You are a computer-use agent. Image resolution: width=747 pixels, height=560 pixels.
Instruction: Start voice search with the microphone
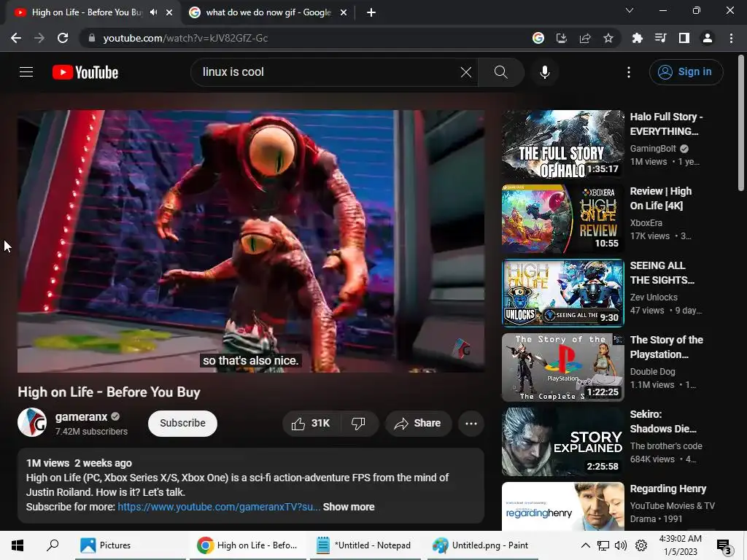pos(544,72)
